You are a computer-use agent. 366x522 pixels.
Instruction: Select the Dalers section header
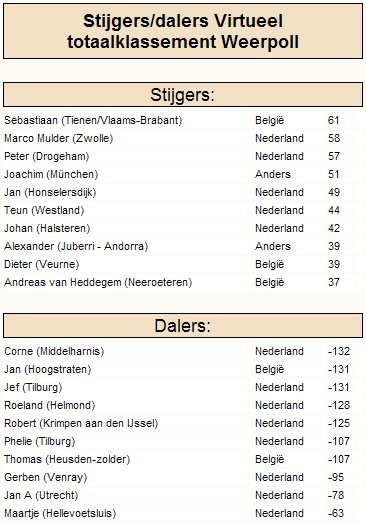183,326
